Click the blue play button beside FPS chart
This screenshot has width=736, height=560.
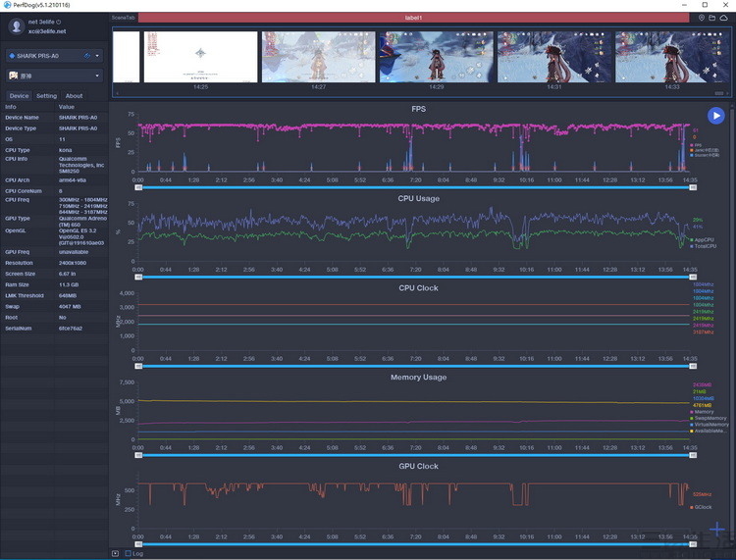point(715,116)
